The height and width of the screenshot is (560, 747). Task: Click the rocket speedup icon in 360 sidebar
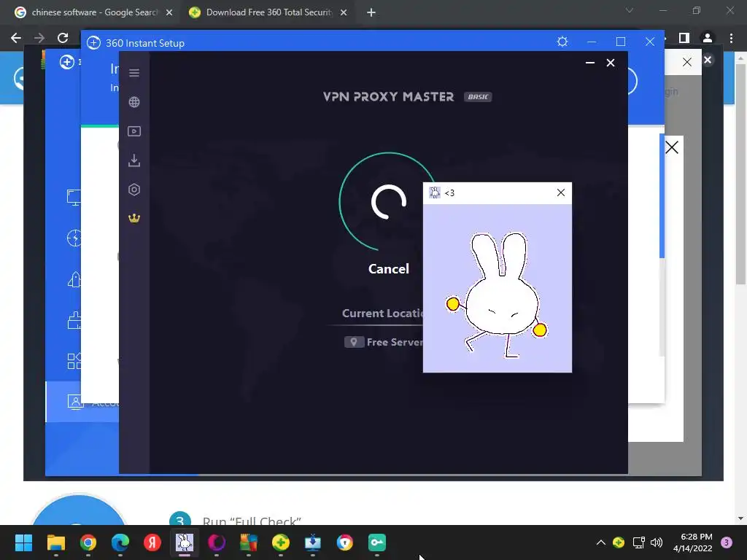pos(74,279)
